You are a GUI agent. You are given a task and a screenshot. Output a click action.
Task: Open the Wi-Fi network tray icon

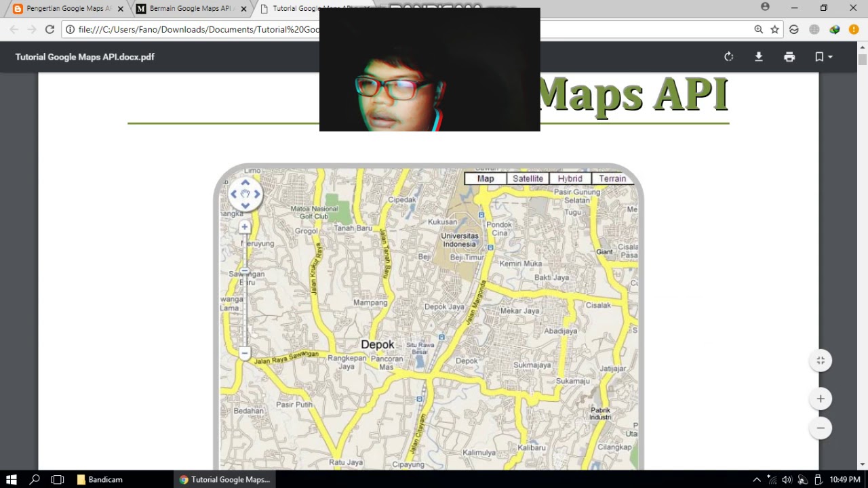(x=772, y=480)
